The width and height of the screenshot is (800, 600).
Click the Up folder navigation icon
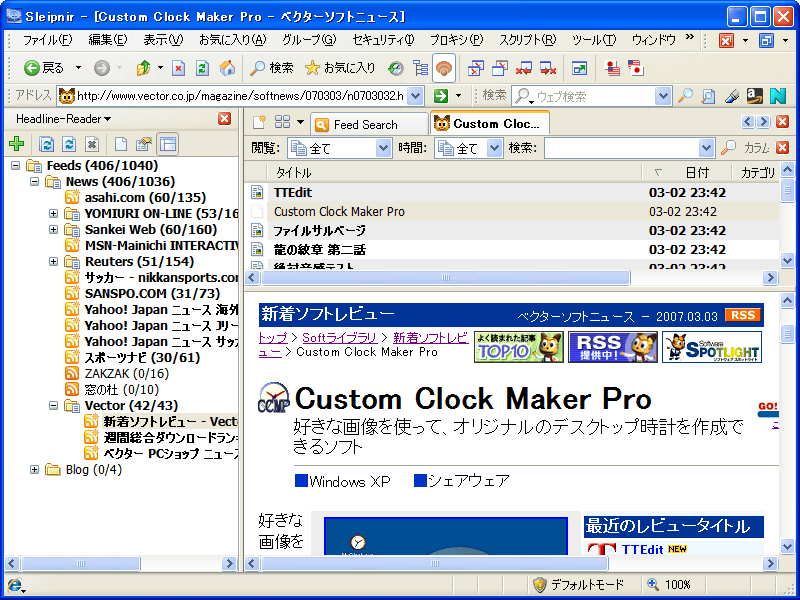[x=143, y=68]
